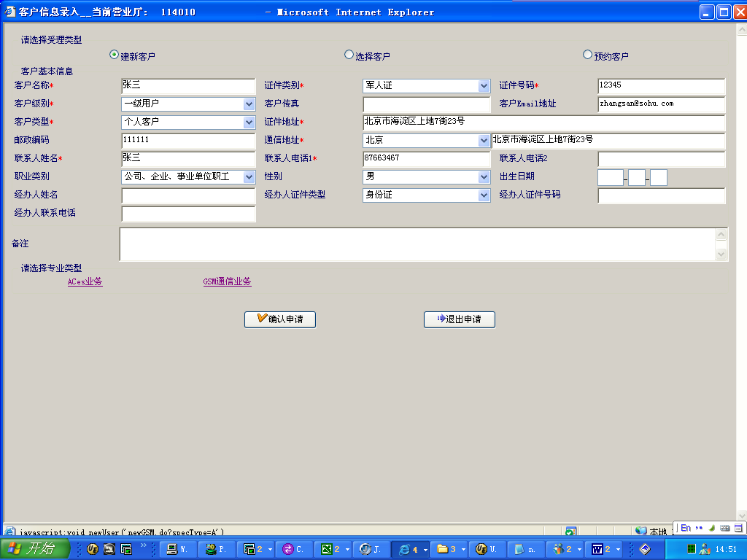Switch to the Excel taskbar group
The image size is (747, 560).
(332, 549)
